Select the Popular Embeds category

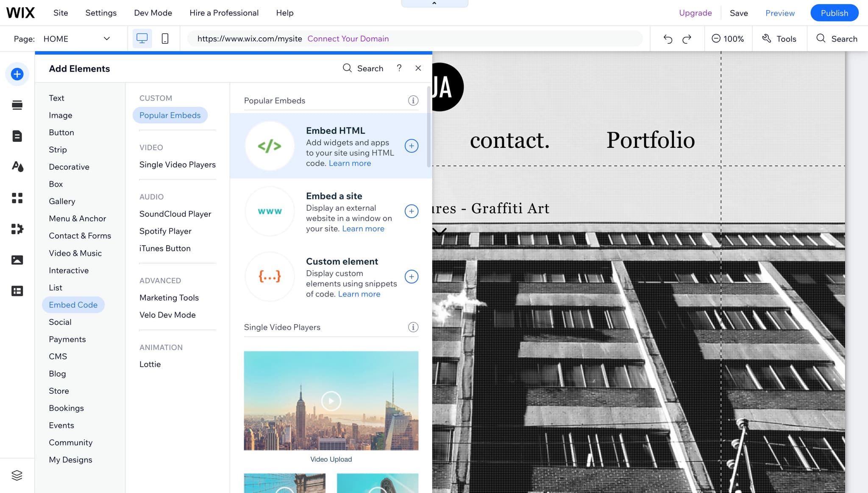pyautogui.click(x=170, y=115)
